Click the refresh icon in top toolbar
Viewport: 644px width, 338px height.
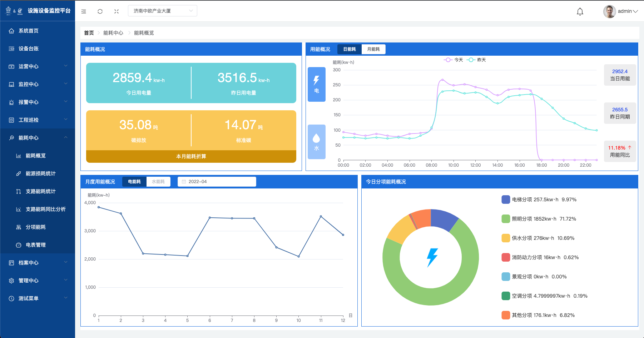[100, 11]
